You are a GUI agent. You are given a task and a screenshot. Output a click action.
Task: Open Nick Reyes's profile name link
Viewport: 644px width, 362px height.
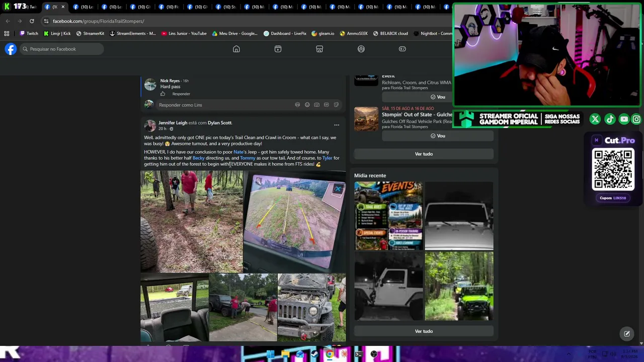(170, 81)
